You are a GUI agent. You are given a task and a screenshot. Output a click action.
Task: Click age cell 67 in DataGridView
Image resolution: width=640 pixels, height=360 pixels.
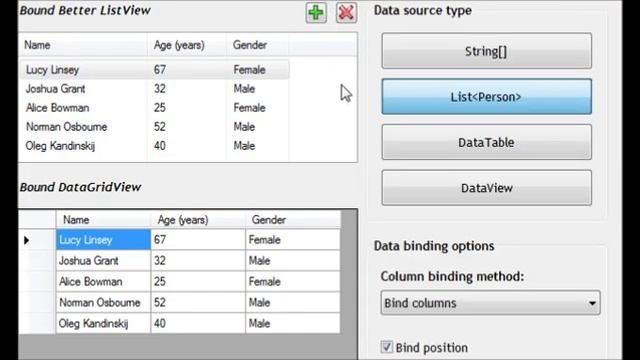pos(198,240)
